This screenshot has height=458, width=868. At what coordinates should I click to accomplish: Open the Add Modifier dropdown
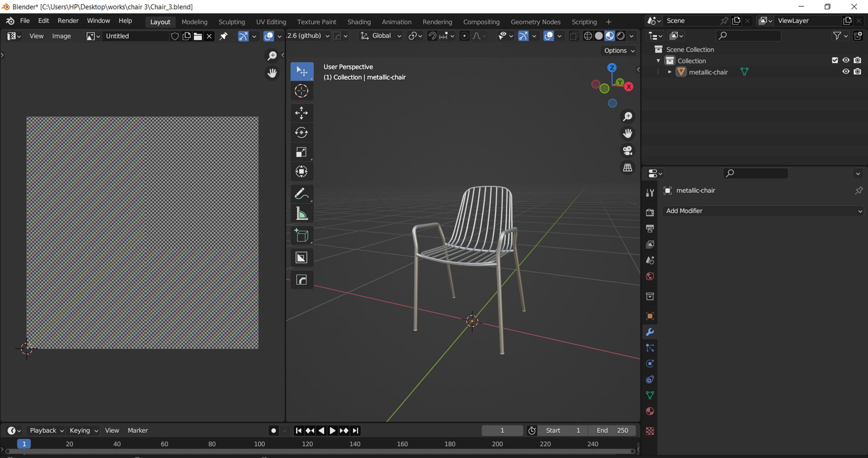763,211
